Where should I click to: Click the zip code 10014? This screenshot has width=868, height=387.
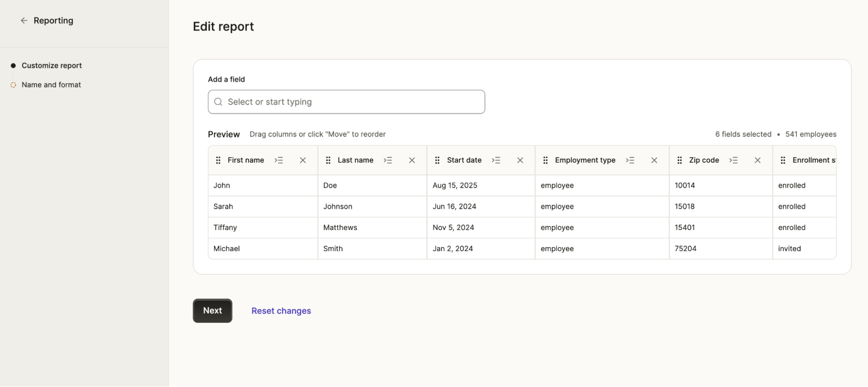coord(721,186)
